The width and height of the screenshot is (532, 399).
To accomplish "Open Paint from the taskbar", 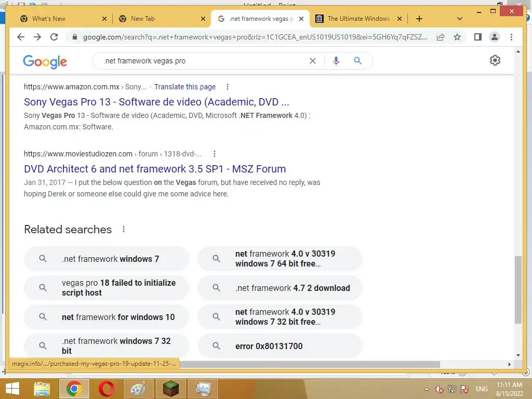I will [x=138, y=389].
